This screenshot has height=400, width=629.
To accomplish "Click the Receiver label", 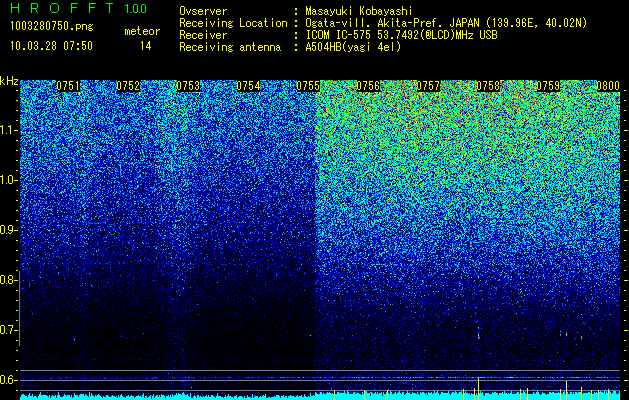I will pos(203,35).
